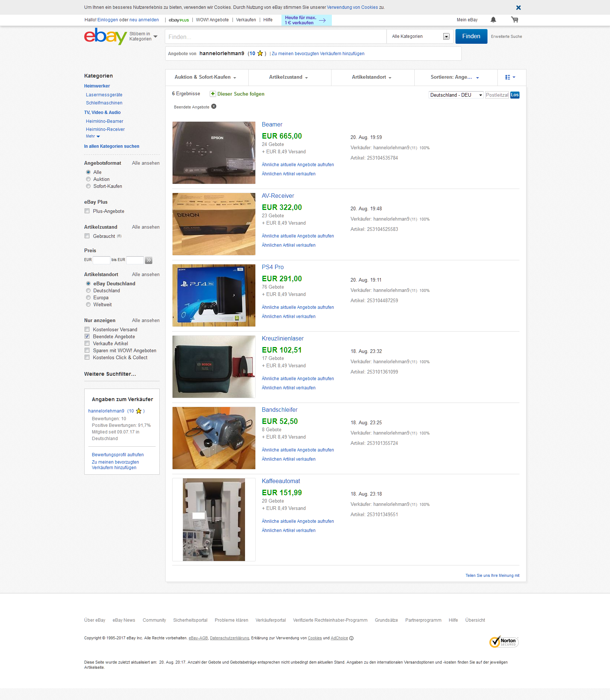The image size is (610, 700).
Task: Open PS4 Pro item thumbnail
Action: tap(214, 295)
